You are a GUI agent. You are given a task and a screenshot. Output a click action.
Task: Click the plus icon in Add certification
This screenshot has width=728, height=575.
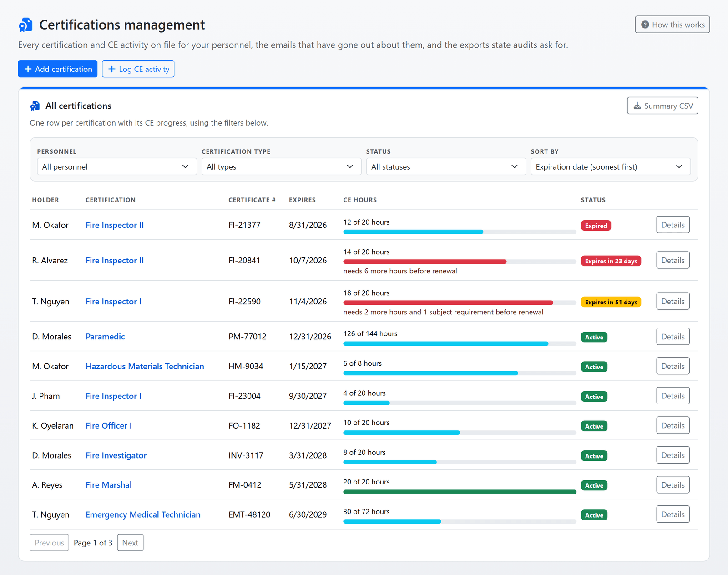28,69
